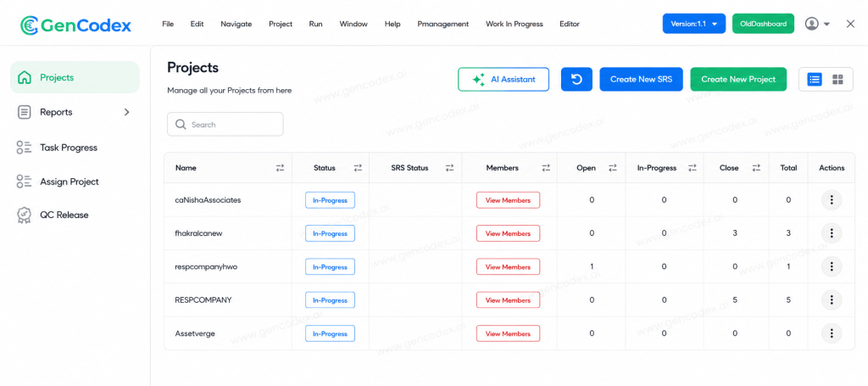Image resolution: width=868 pixels, height=386 pixels.
Task: Click the Search input field
Action: click(225, 125)
